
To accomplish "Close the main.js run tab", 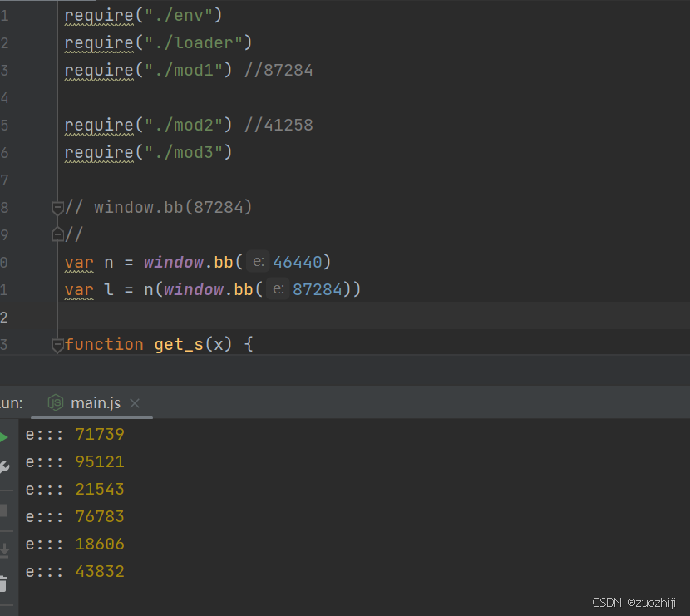I will coord(135,403).
